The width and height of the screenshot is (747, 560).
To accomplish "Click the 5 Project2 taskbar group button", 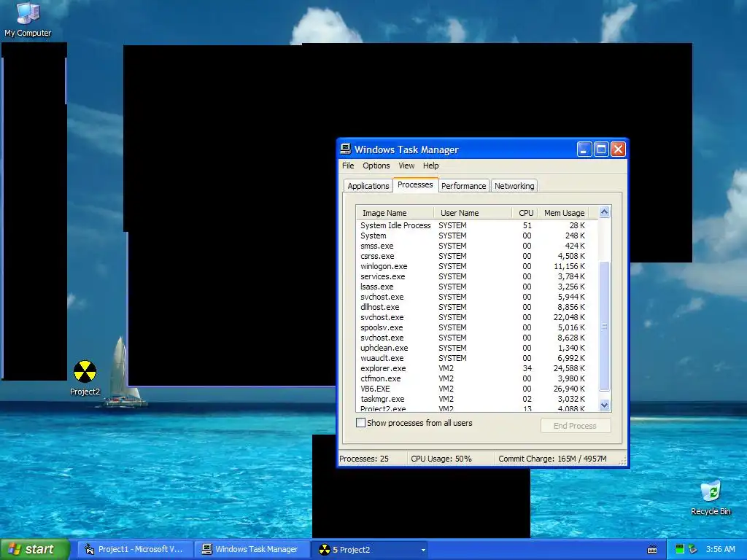I will (x=369, y=550).
